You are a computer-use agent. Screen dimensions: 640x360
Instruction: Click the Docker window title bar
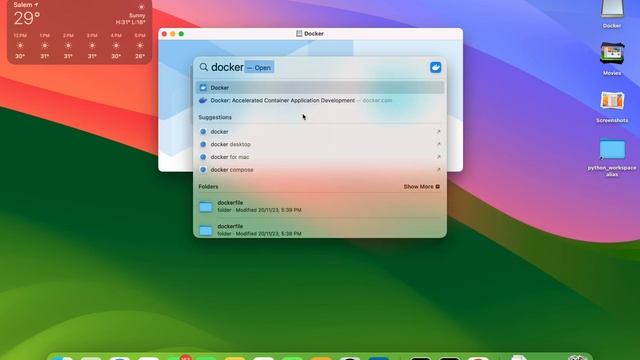310,33
